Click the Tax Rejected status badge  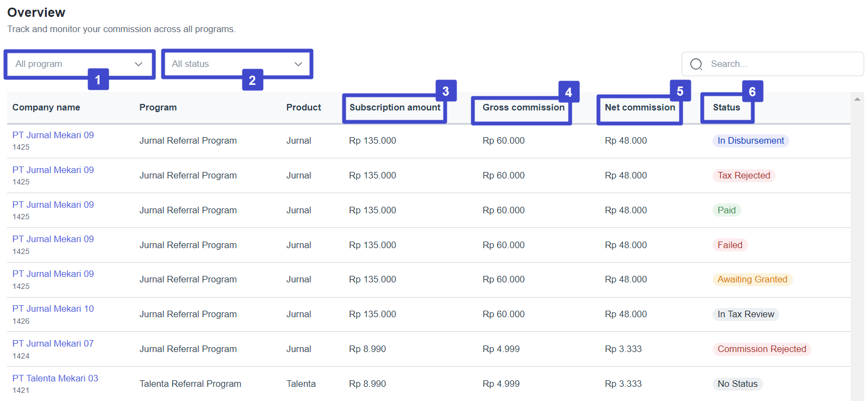pyautogui.click(x=744, y=176)
